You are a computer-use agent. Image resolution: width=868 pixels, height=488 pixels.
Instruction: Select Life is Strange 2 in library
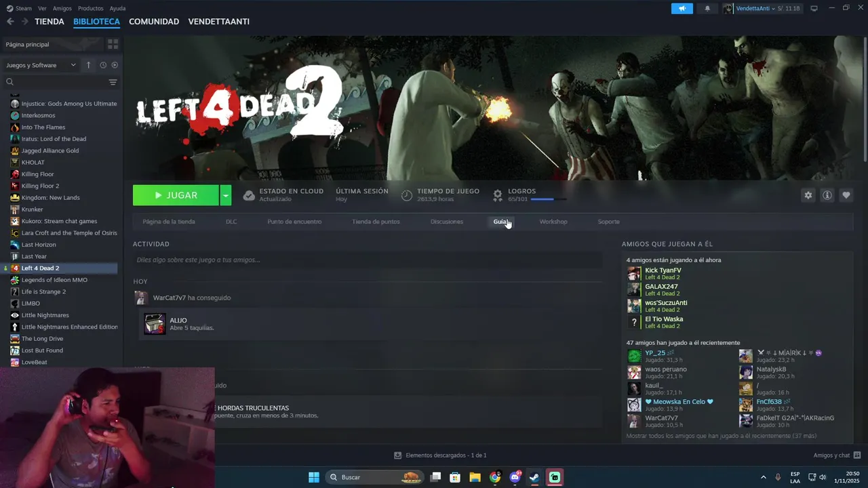(x=43, y=291)
